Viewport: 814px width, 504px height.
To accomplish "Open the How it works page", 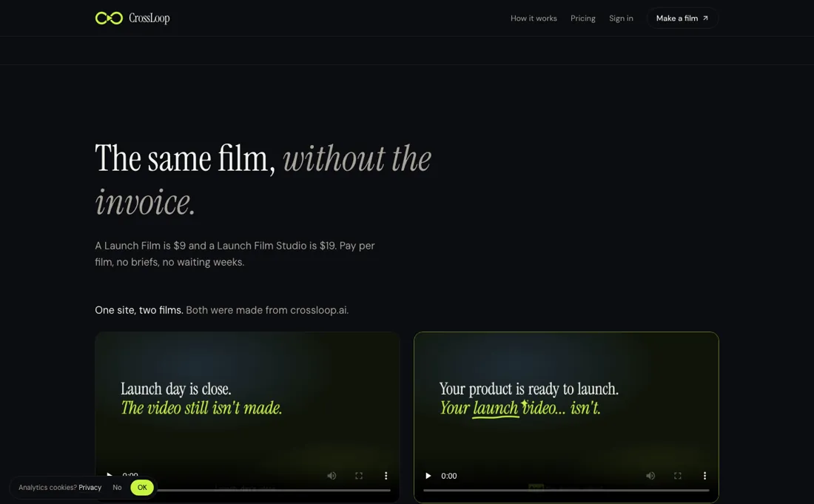I will 534,19.
